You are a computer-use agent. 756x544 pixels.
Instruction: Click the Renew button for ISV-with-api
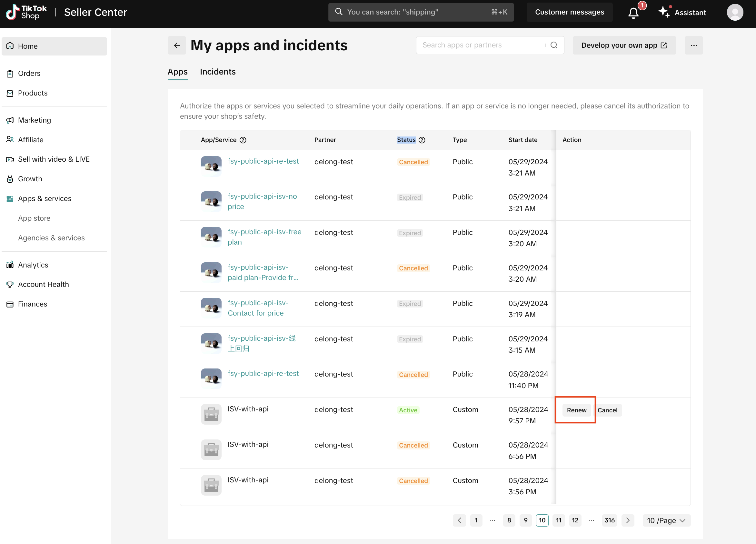pyautogui.click(x=576, y=410)
